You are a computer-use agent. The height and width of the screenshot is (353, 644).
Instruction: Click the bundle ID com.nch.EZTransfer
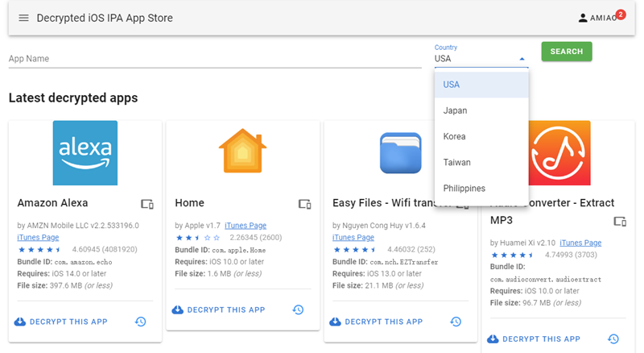pos(404,262)
